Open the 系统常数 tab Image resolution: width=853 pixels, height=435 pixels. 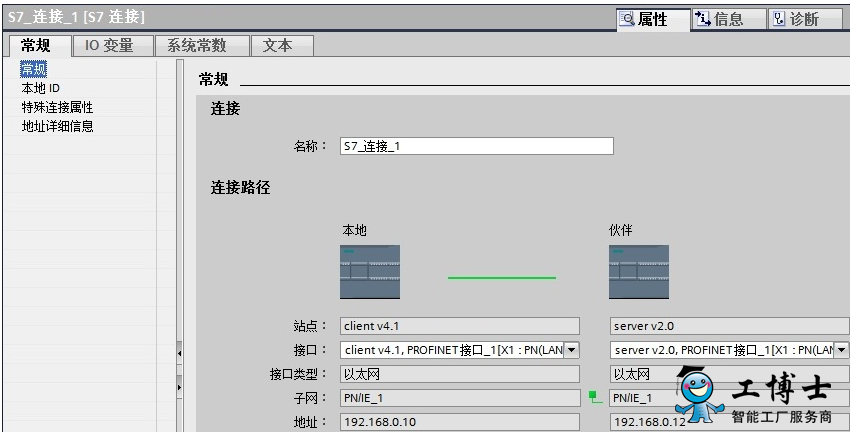point(202,46)
